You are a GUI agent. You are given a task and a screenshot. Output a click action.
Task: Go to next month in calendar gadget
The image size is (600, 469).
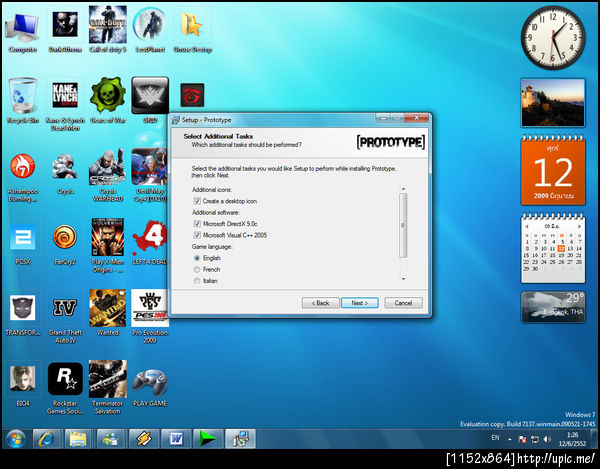point(579,226)
